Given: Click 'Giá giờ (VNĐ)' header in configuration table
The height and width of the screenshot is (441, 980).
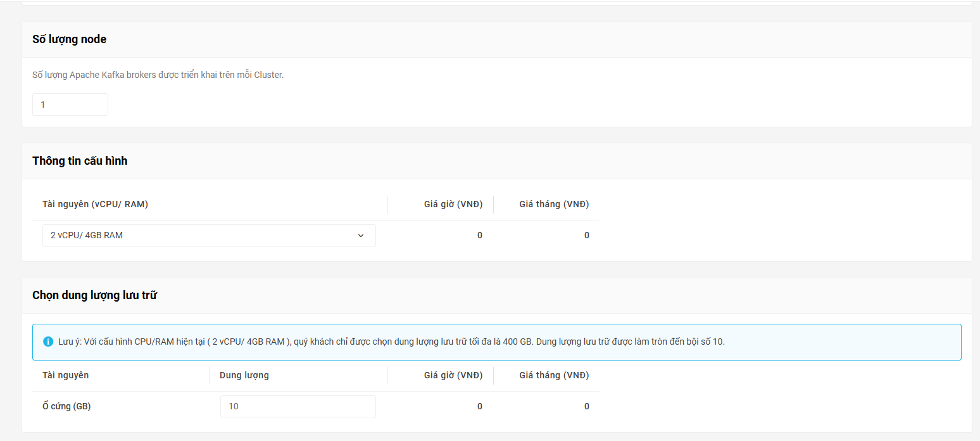Looking at the screenshot, I should 453,204.
